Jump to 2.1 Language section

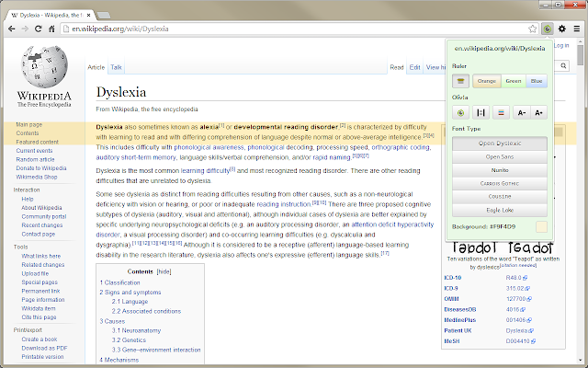[130, 302]
